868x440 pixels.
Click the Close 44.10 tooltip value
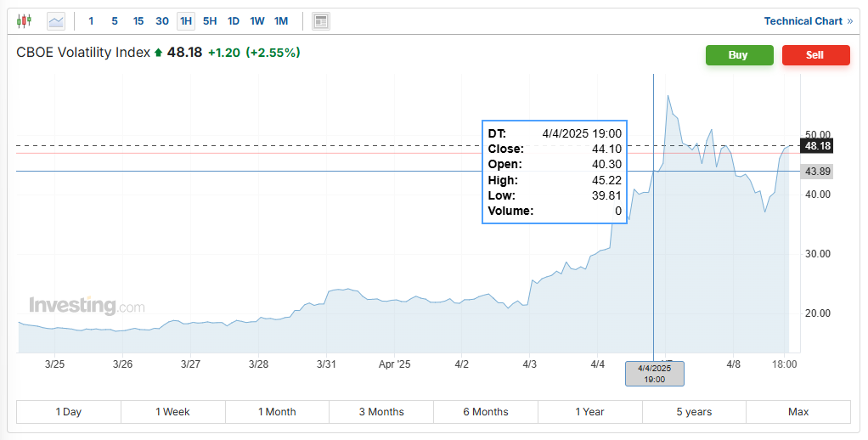(x=606, y=149)
